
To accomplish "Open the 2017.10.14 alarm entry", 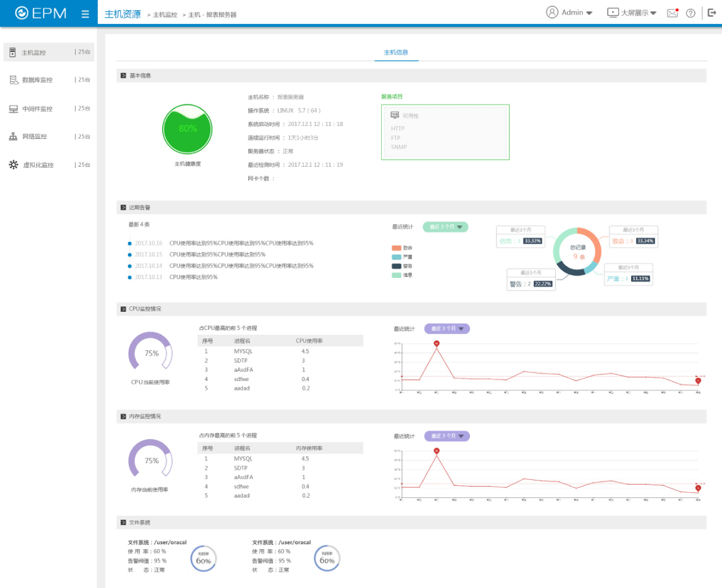I will coord(221,266).
